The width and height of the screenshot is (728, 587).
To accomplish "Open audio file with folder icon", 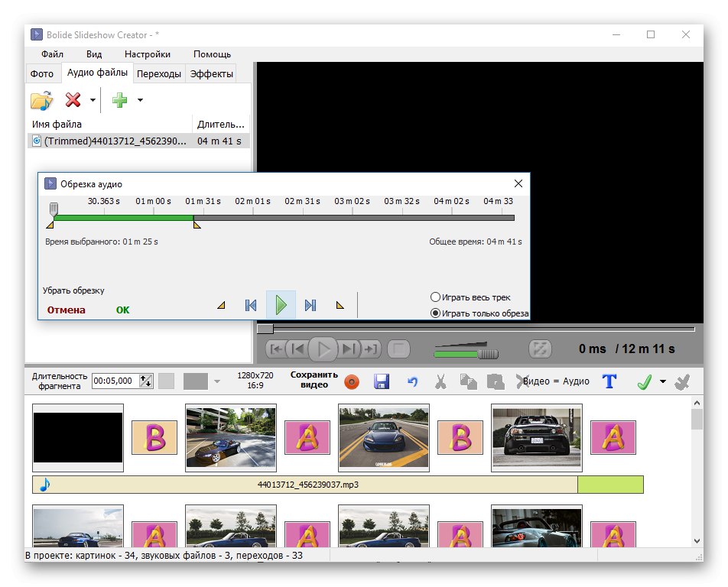I will 42,100.
